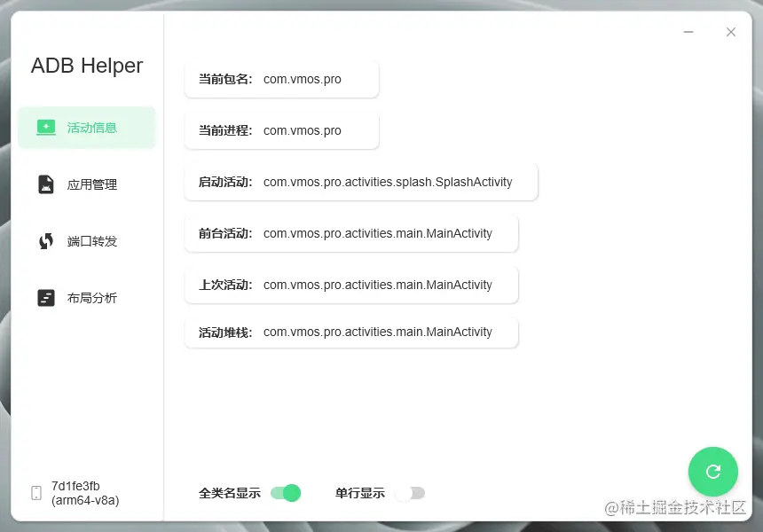Click the 上次活动 info card

point(351,285)
